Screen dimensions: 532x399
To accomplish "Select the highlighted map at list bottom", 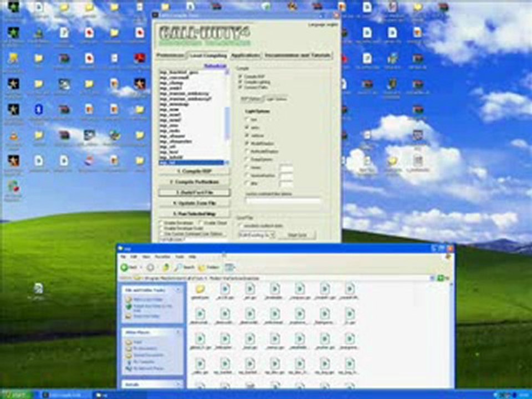I will [x=191, y=163].
